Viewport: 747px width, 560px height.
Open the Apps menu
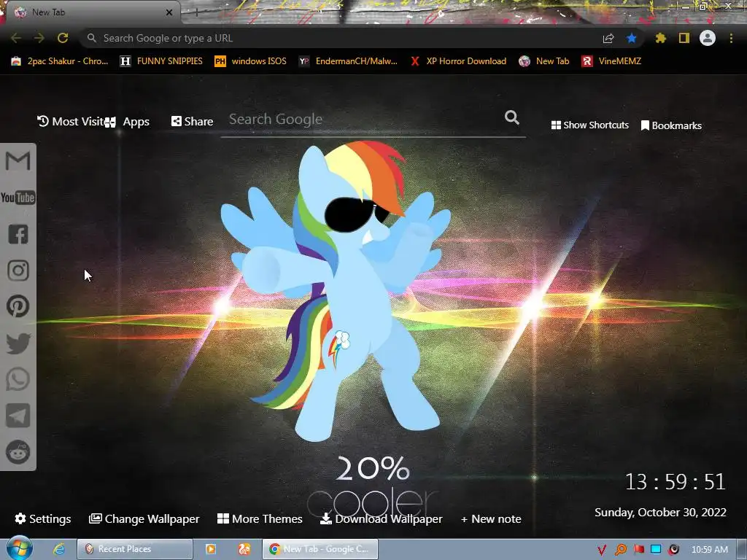127,122
